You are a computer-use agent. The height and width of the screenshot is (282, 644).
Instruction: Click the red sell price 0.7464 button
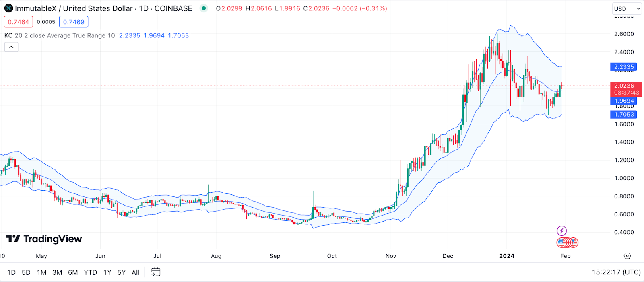(19, 22)
